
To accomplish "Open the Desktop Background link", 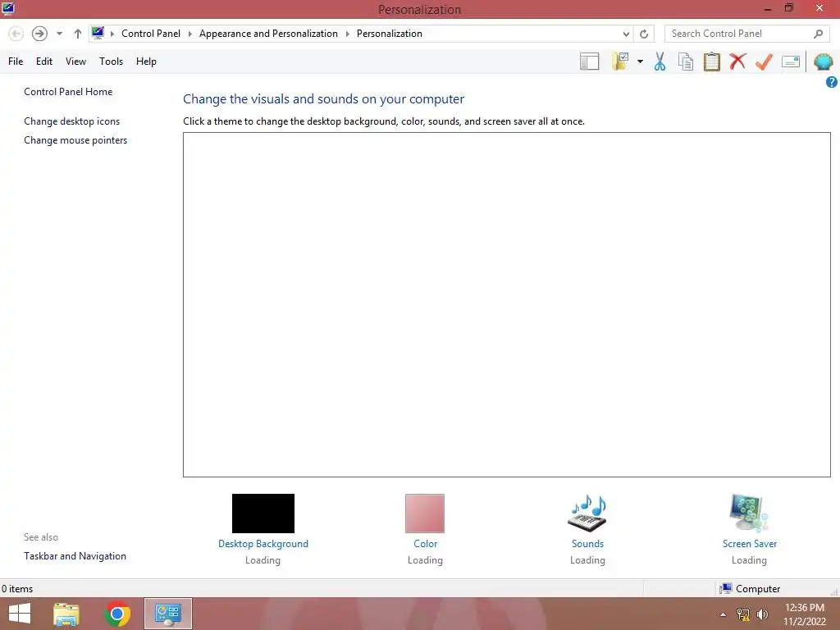I will [263, 544].
